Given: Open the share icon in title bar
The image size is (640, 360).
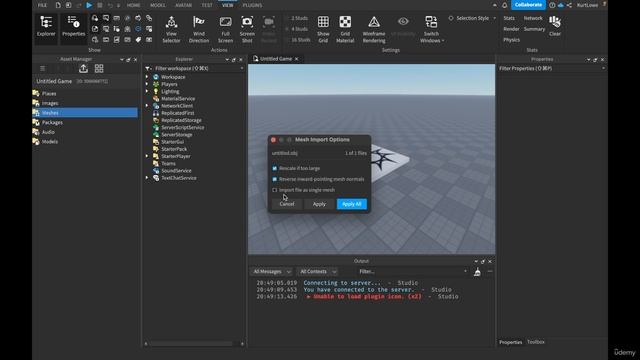Looking at the screenshot, I should point(569,5).
